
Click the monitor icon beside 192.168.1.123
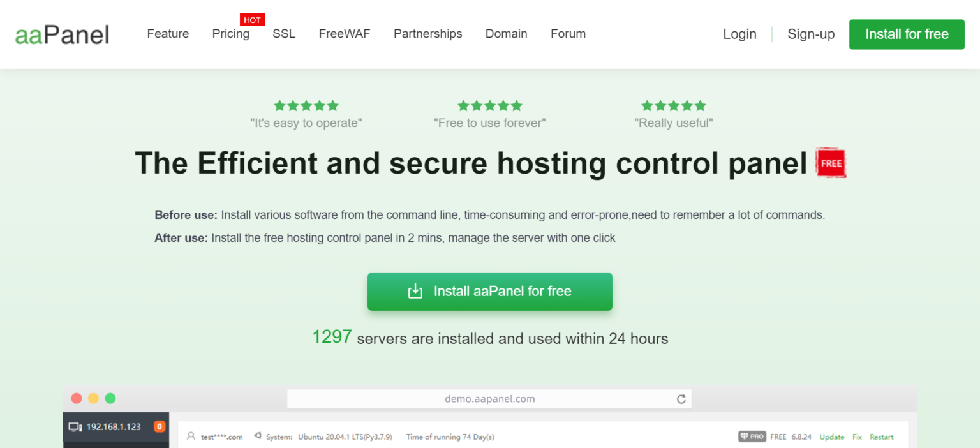(x=75, y=427)
